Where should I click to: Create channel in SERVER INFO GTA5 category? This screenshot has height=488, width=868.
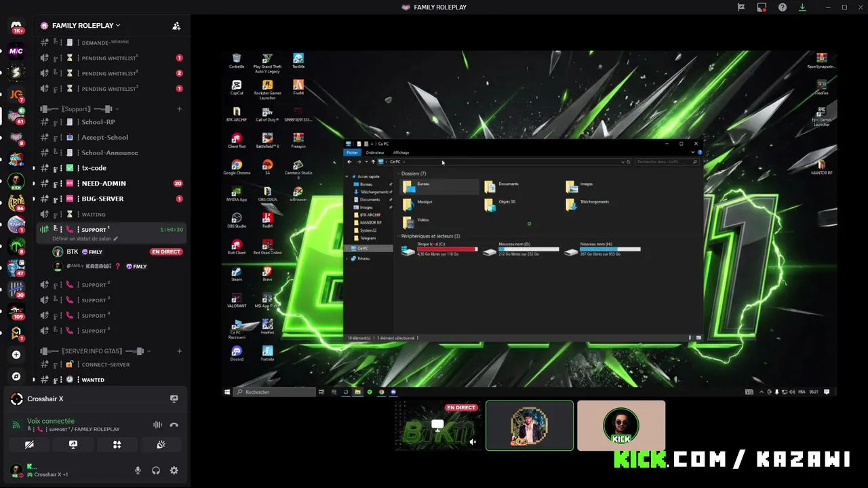click(179, 351)
